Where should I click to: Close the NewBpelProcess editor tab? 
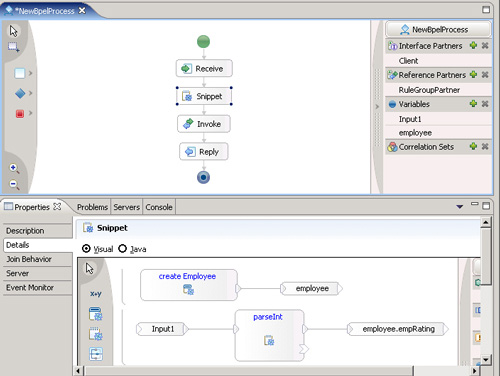pos(82,11)
